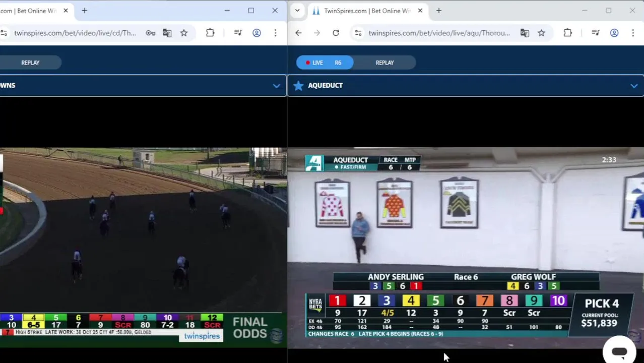Click the Churchill Downs race video in left window
This screenshot has width=644, height=363.
point(144,247)
